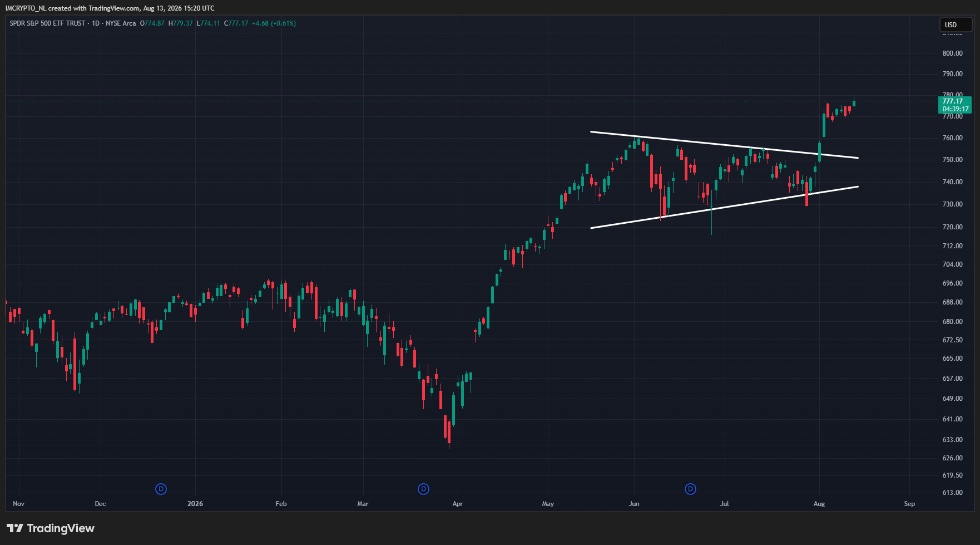This screenshot has width=980, height=545.
Task: Click the open value O774.87
Action: click(152, 23)
